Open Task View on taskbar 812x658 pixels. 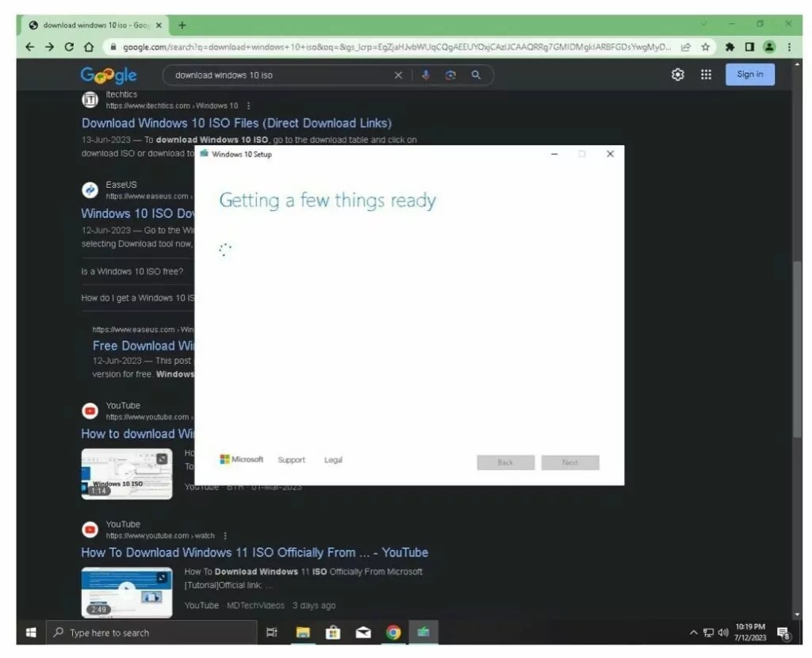[x=272, y=632]
